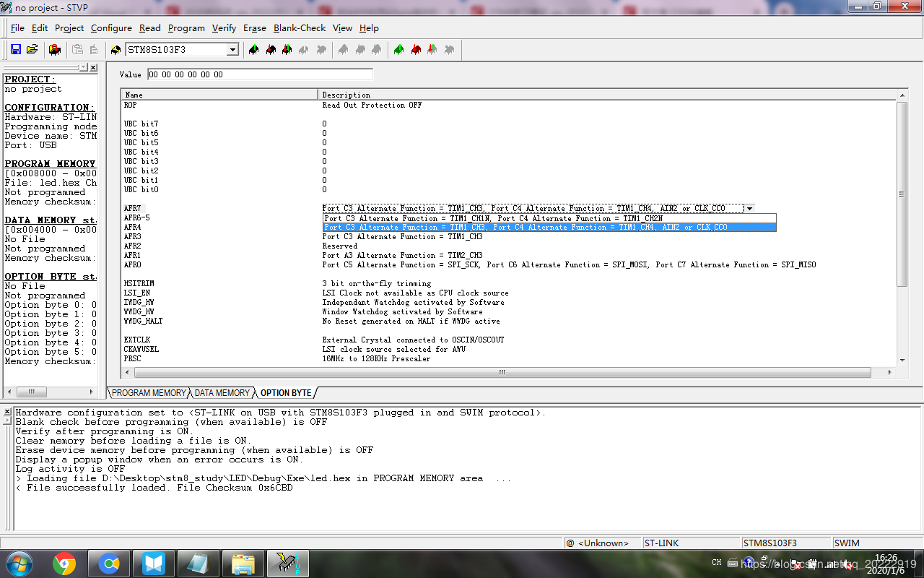This screenshot has height=578, width=924.
Task: Click the black chip with green arrow icon
Action: [253, 50]
